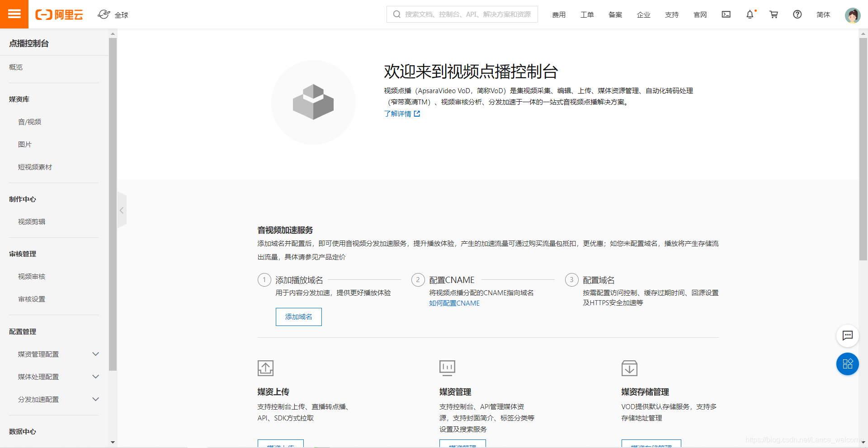Open the shopping cart
868x448 pixels.
774,14
